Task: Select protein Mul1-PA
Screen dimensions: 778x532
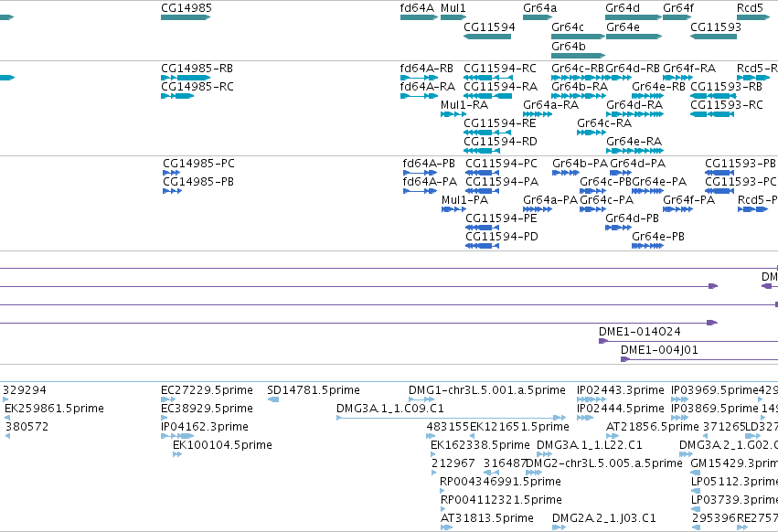Action: pyautogui.click(x=453, y=209)
